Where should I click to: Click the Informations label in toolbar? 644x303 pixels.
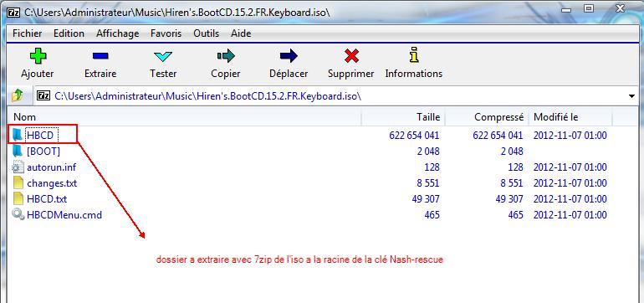pyautogui.click(x=414, y=74)
